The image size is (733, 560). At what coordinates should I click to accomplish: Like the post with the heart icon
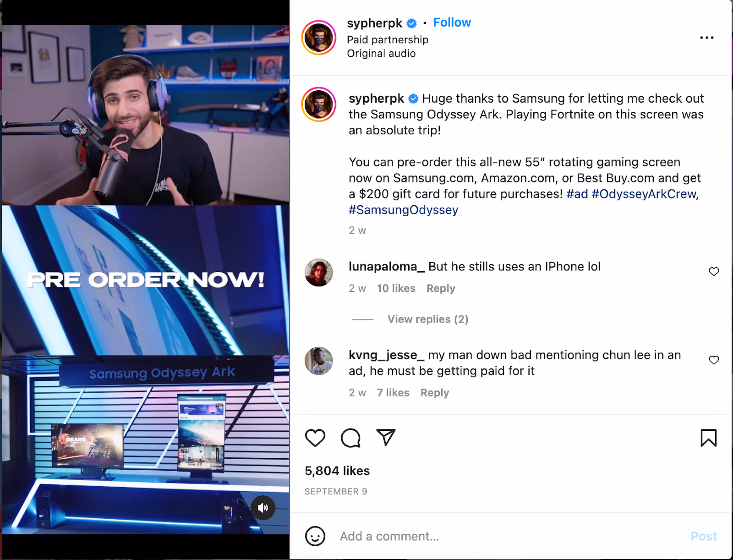[315, 438]
